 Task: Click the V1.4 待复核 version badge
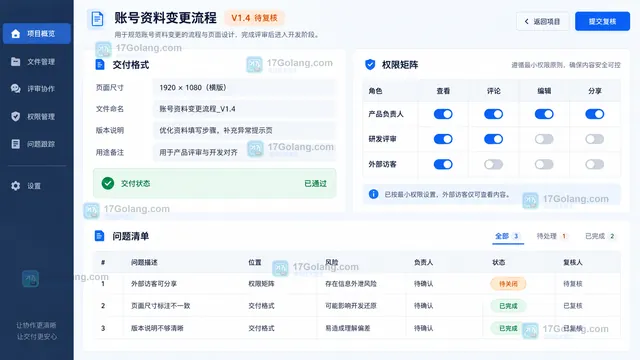coord(254,18)
